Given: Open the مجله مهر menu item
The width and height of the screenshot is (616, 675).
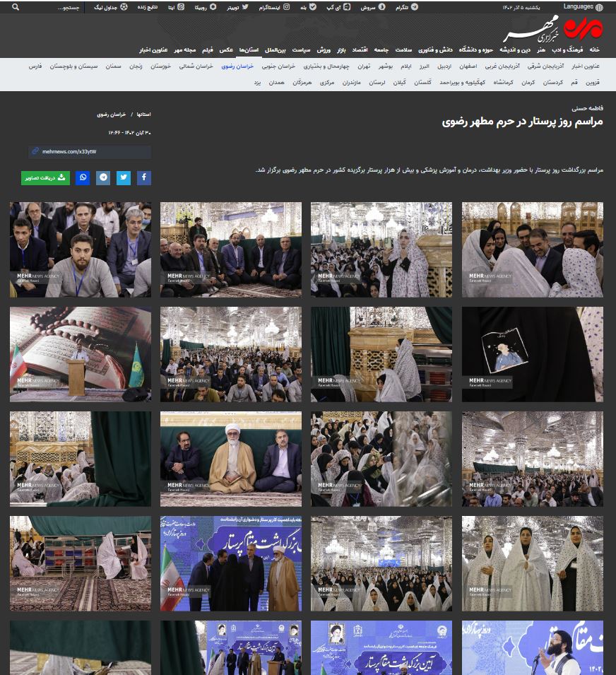Looking at the screenshot, I should [x=185, y=50].
